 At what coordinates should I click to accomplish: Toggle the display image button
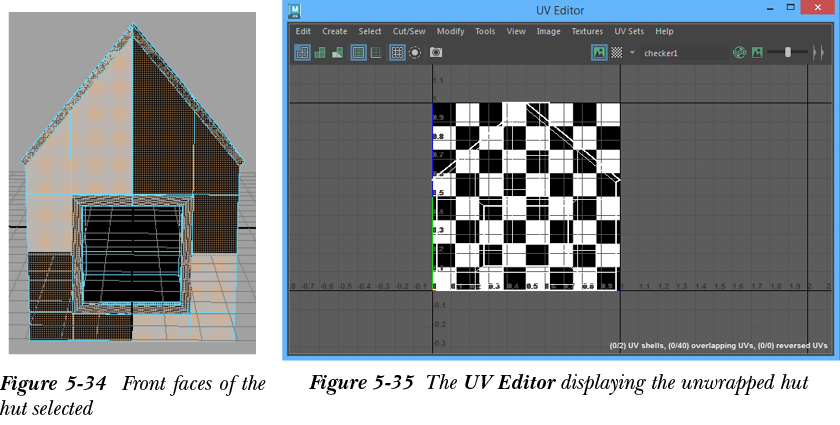(x=599, y=52)
